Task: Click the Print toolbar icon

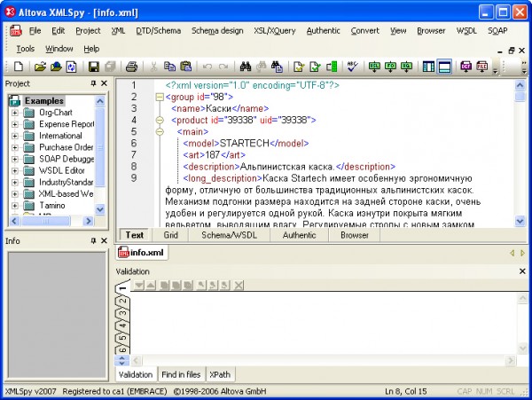Action: click(x=131, y=67)
